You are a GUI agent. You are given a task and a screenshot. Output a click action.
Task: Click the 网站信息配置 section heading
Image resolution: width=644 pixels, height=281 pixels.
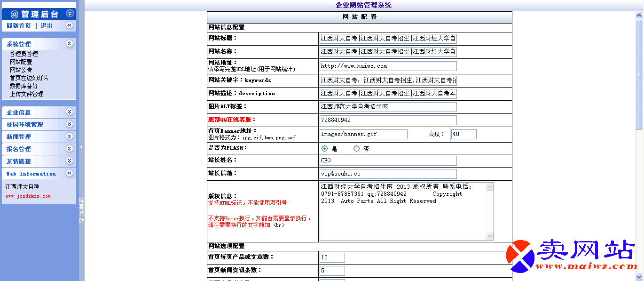226,27
